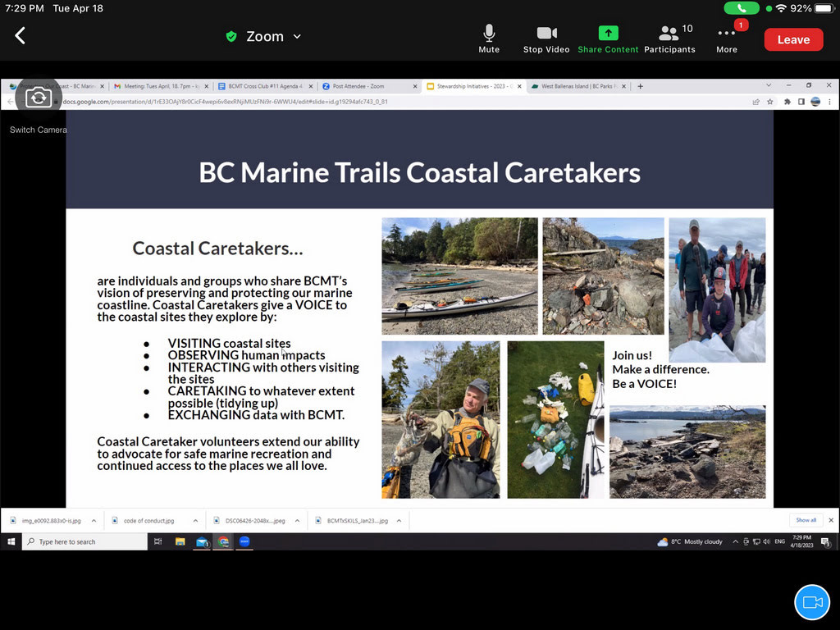
Task: Open File Explorer from the taskbar
Action: tap(180, 541)
